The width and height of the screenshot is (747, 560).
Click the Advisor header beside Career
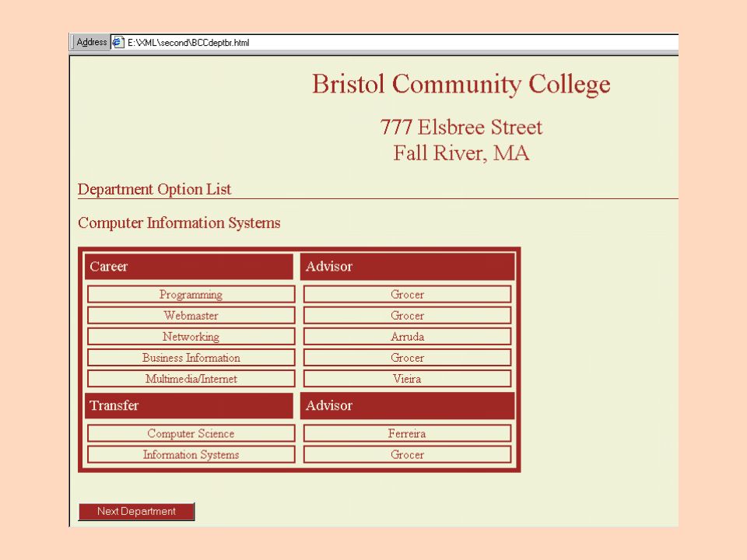pyautogui.click(x=407, y=266)
